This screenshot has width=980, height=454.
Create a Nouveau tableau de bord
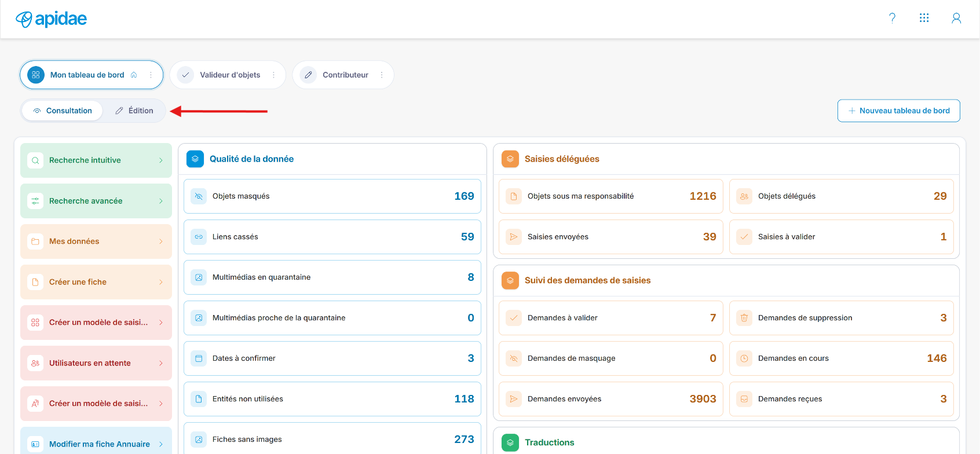(x=899, y=111)
